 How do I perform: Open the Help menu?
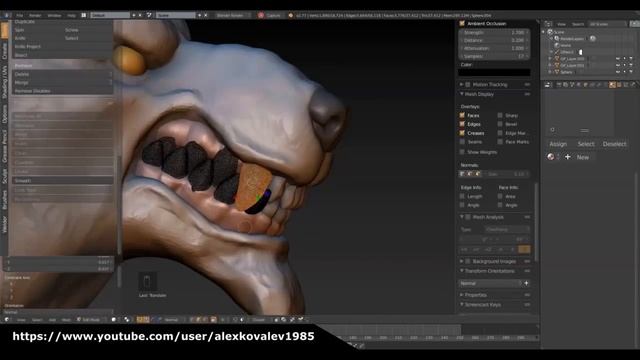71,15
